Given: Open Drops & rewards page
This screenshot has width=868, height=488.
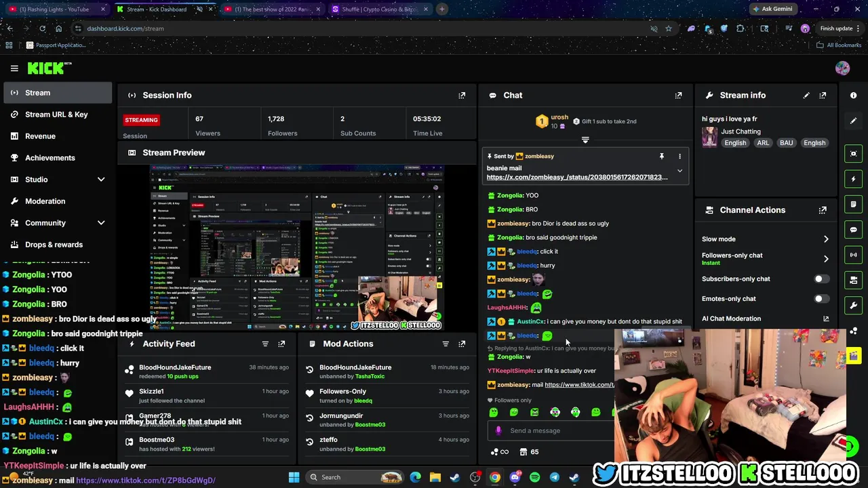Looking at the screenshot, I should pyautogui.click(x=58, y=245).
